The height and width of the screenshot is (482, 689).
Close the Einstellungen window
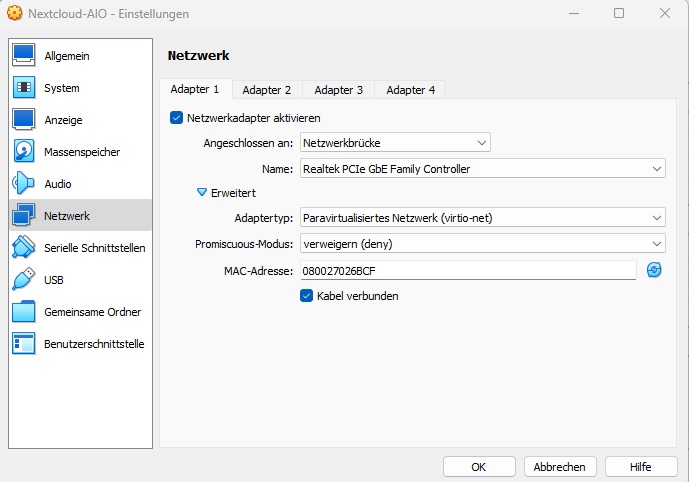point(665,13)
